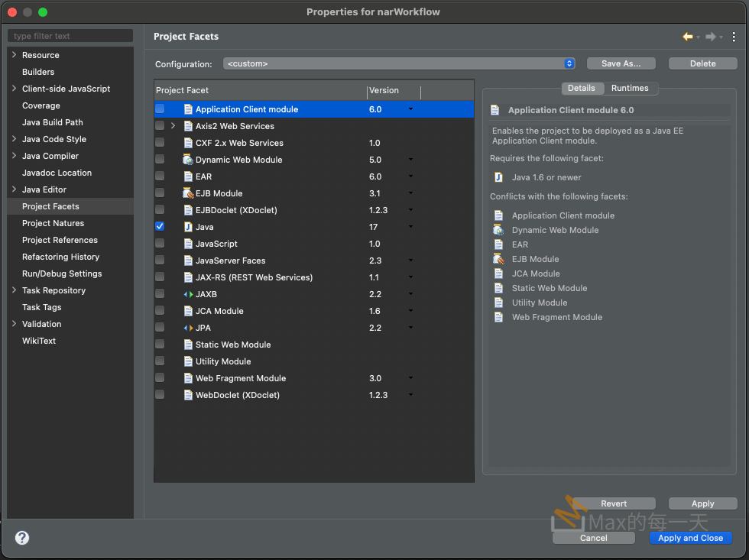The image size is (749, 560).
Task: Click the type filter text field
Action: pyautogui.click(x=70, y=36)
